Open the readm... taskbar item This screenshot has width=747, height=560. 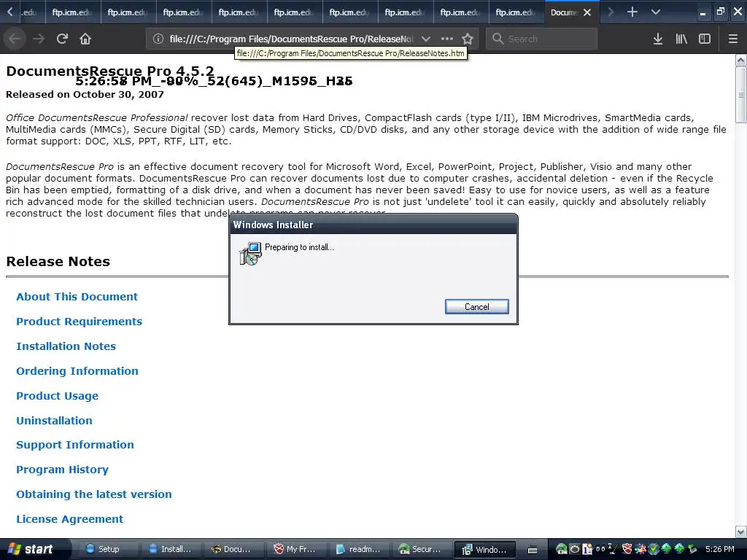click(x=359, y=549)
